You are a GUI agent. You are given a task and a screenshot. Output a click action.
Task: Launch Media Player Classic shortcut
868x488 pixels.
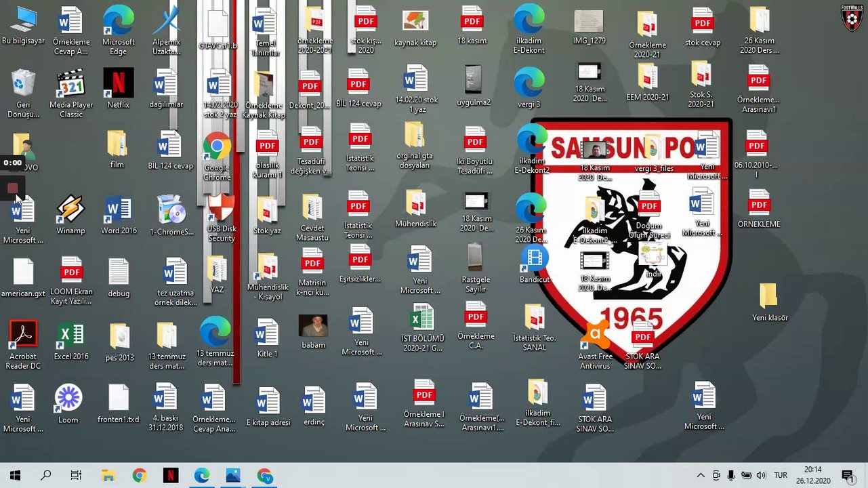71,93
